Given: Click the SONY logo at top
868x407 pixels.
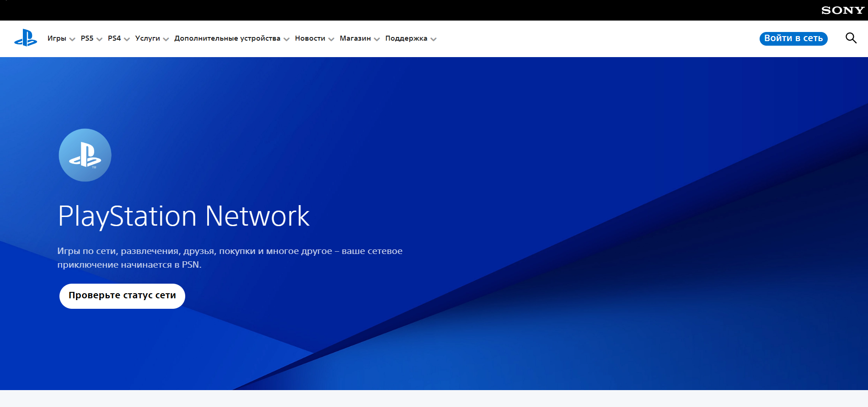Looking at the screenshot, I should pyautogui.click(x=842, y=10).
